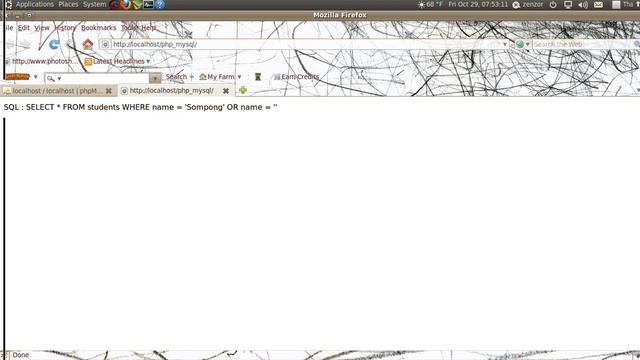This screenshot has height=360, width=640.
Task: Open the Edit menu
Action: (24, 28)
